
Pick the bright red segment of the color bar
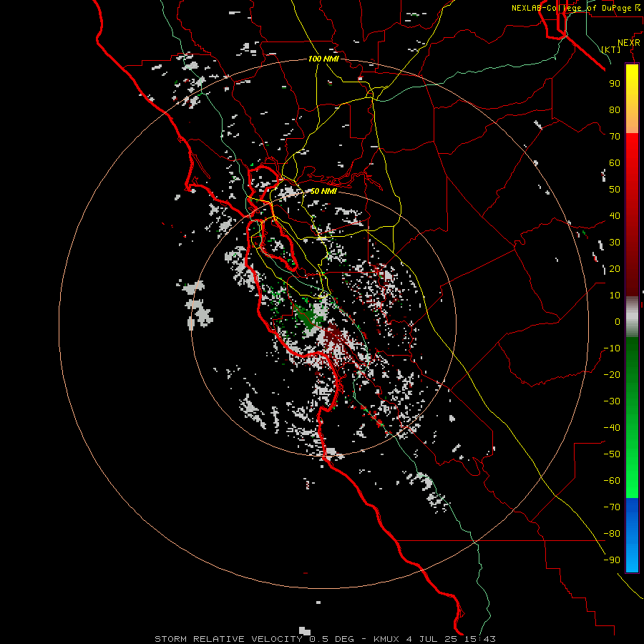point(632,152)
